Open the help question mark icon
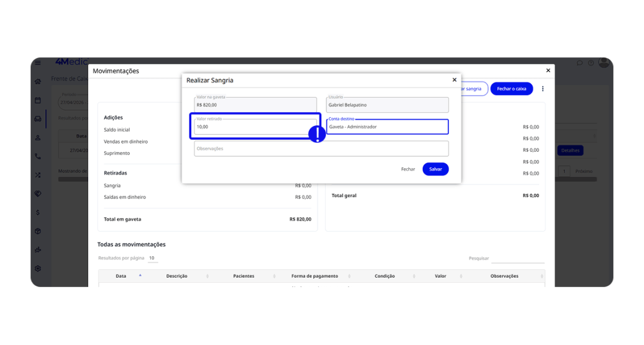 tap(591, 63)
